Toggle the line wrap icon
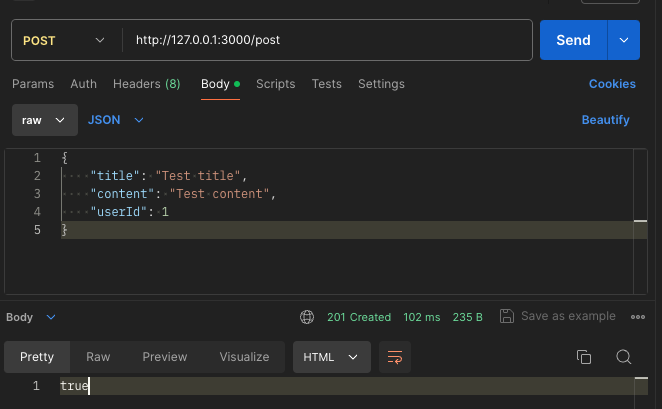 click(395, 357)
